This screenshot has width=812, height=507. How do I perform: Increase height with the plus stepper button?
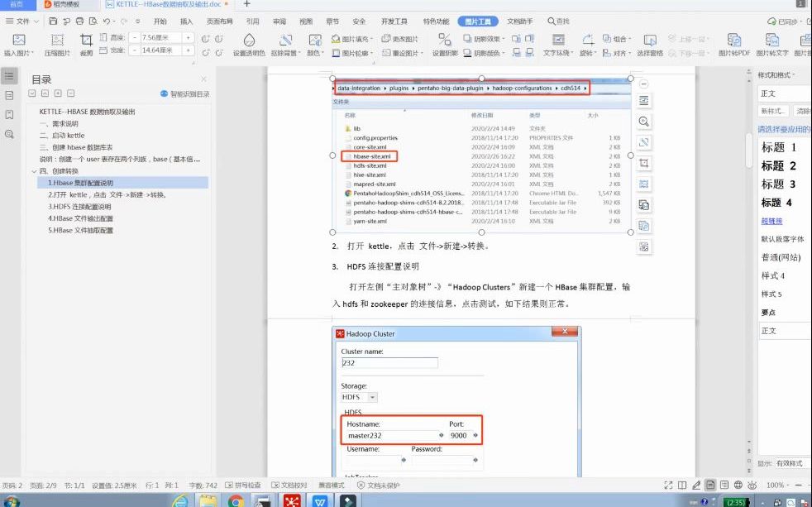pos(188,37)
